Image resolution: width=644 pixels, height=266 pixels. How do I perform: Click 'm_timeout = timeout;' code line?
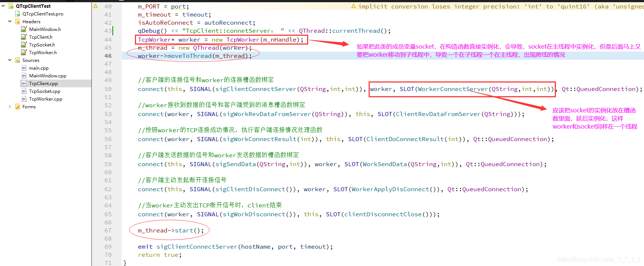pyautogui.click(x=174, y=14)
